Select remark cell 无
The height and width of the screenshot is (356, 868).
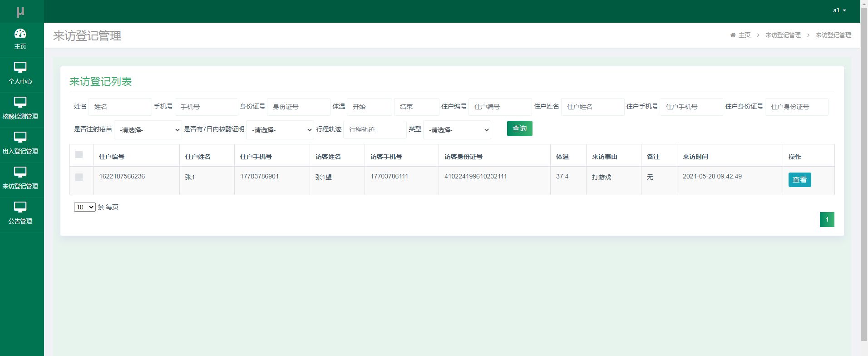[x=650, y=177]
